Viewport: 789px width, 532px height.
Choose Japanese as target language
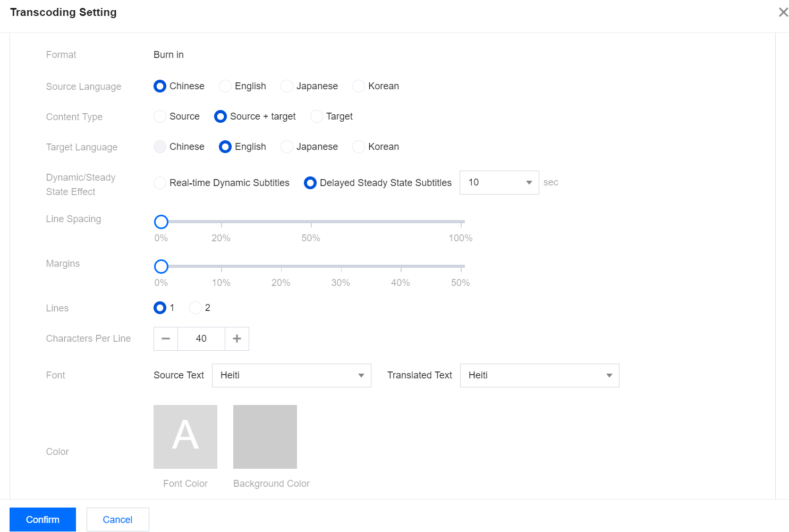tap(287, 147)
